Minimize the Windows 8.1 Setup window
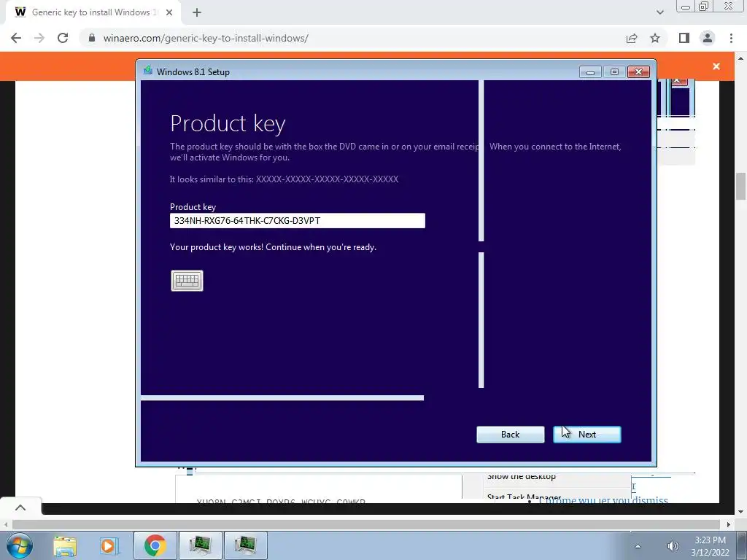This screenshot has height=560, width=747. pyautogui.click(x=590, y=72)
